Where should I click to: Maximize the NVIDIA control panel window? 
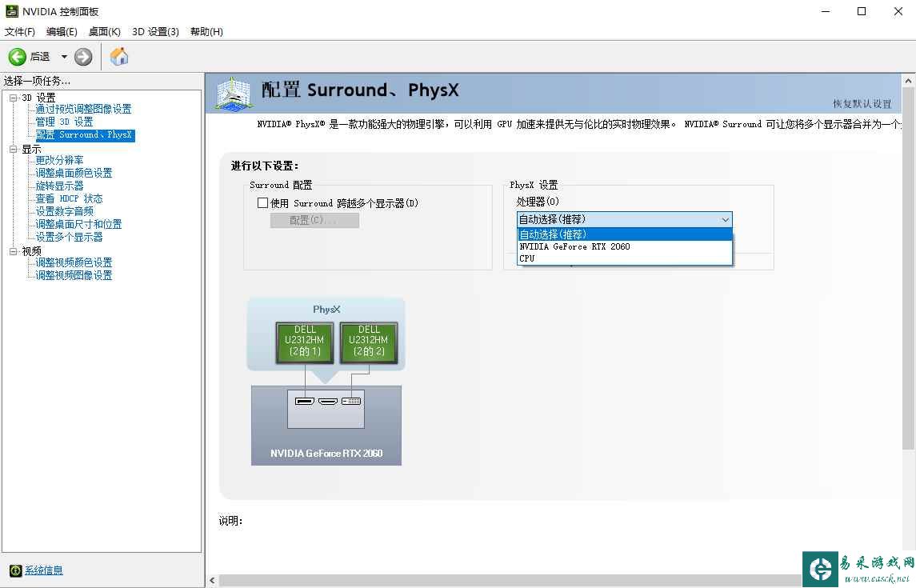point(862,11)
